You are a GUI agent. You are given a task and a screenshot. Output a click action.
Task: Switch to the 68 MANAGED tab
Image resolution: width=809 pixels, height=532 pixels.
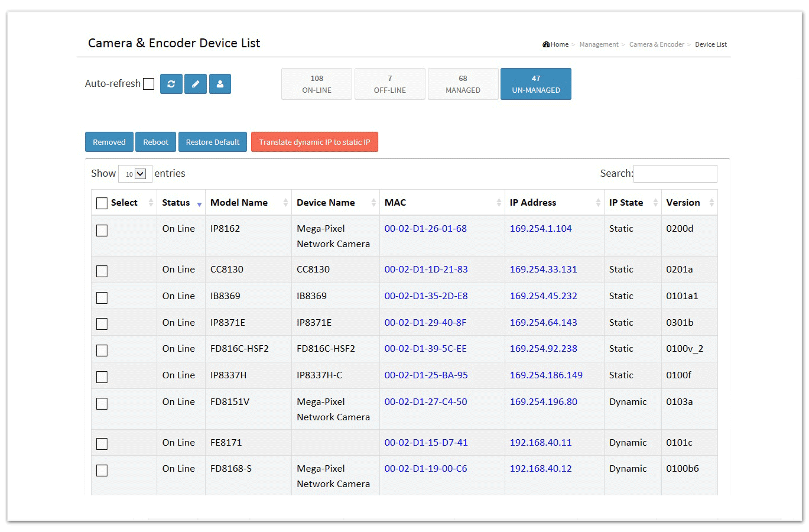(463, 84)
